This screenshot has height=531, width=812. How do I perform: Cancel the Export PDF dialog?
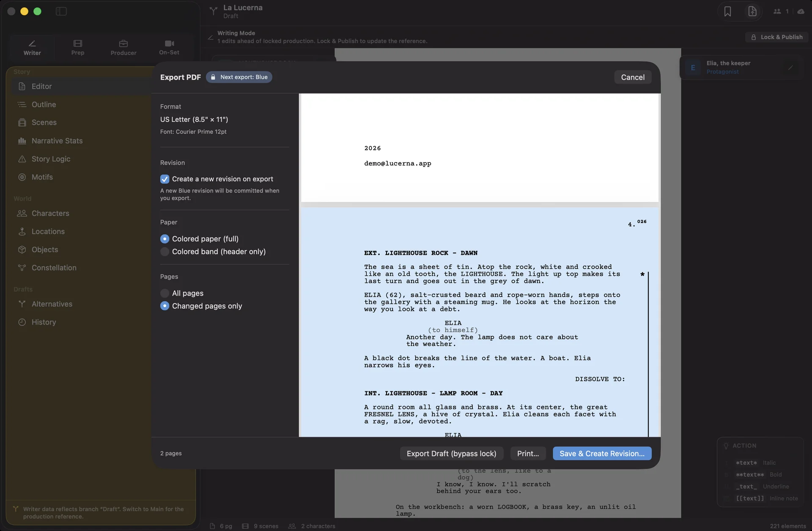pos(633,77)
